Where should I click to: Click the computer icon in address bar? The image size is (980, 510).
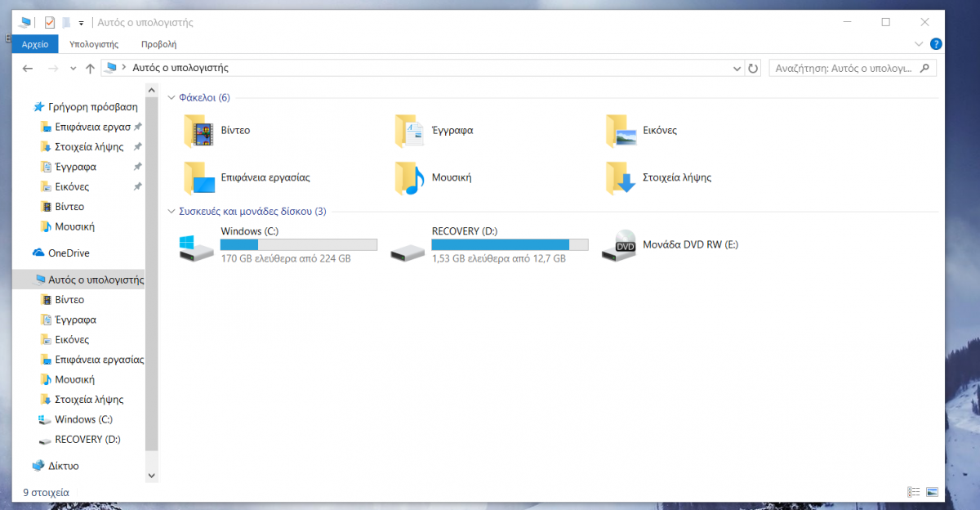(x=111, y=68)
